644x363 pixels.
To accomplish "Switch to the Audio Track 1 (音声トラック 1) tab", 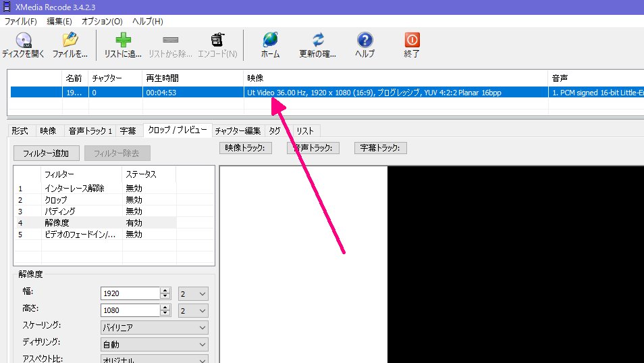I will (90, 130).
